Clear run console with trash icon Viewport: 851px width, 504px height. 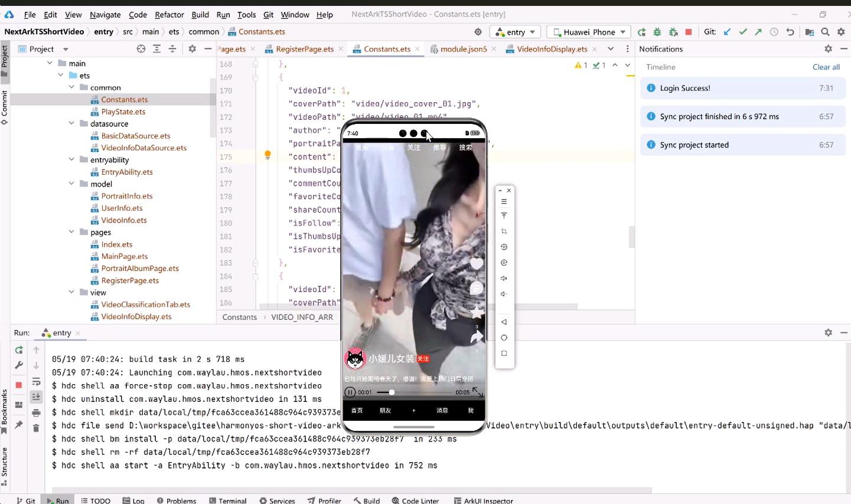coord(36,428)
